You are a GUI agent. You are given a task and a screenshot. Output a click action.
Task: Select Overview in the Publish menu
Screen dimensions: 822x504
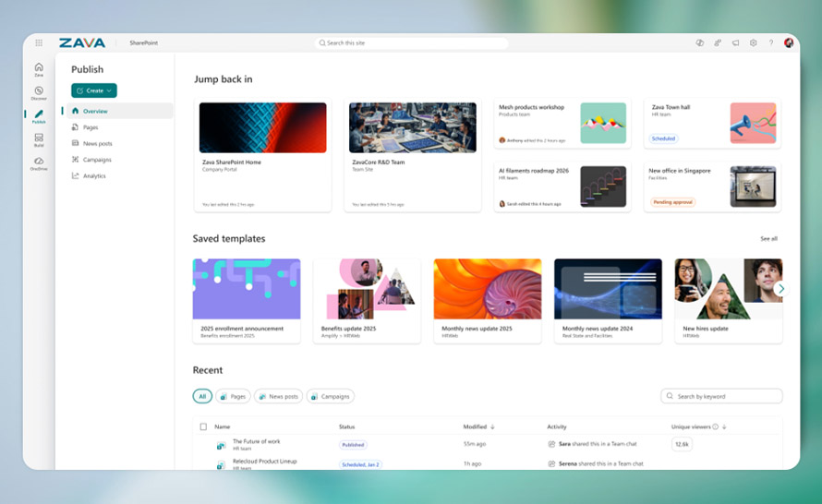[119, 111]
